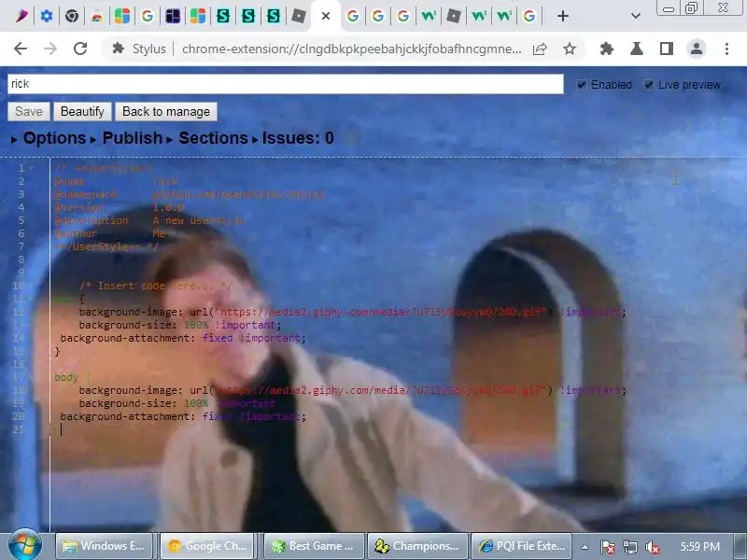The image size is (747, 560).
Task: Toggle the Enabled checkbox
Action: tap(581, 85)
